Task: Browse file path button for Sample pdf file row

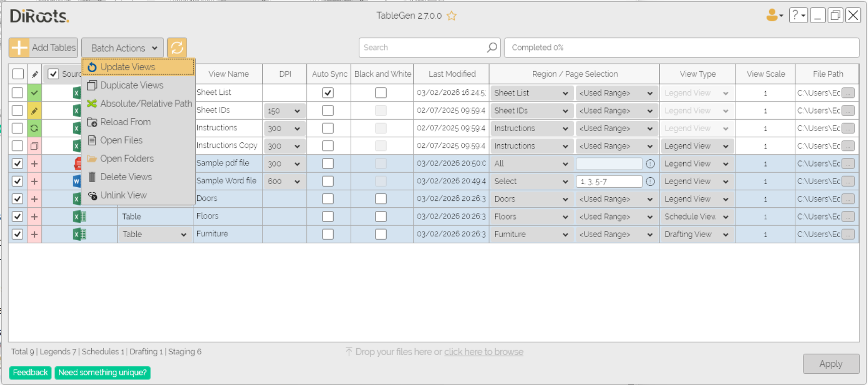Action: coord(848,163)
